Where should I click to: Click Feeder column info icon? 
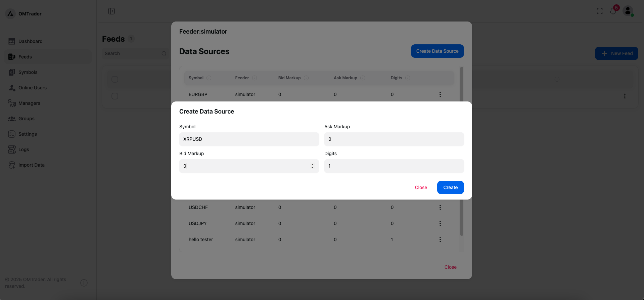[255, 78]
